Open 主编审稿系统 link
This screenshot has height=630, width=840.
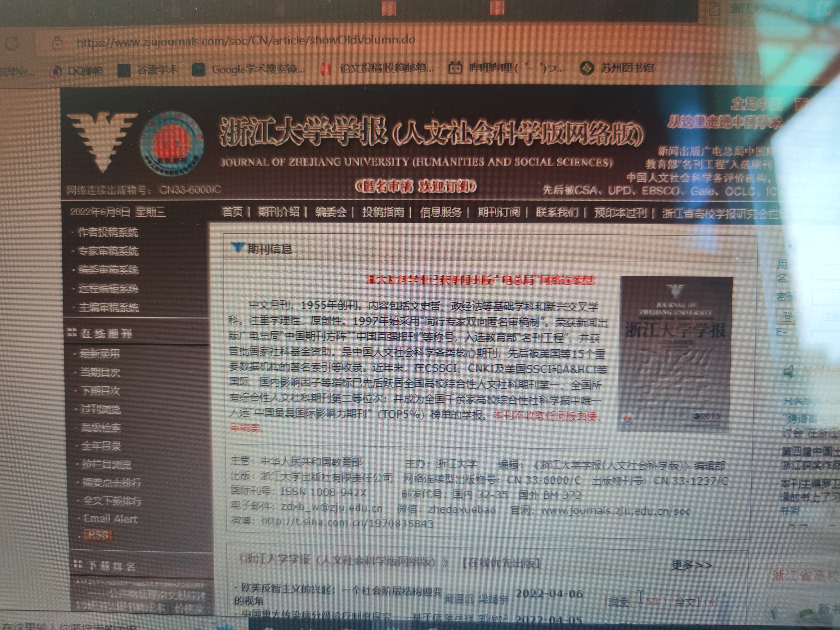tap(109, 307)
